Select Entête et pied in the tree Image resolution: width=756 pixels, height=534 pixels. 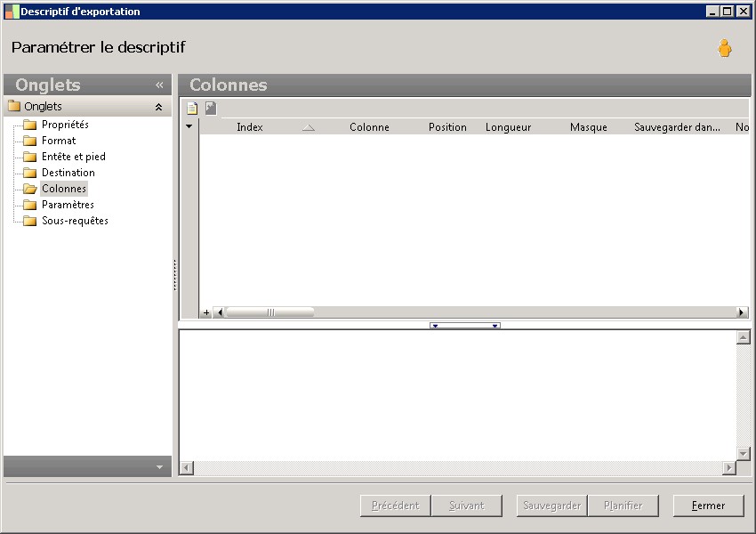[x=74, y=157]
